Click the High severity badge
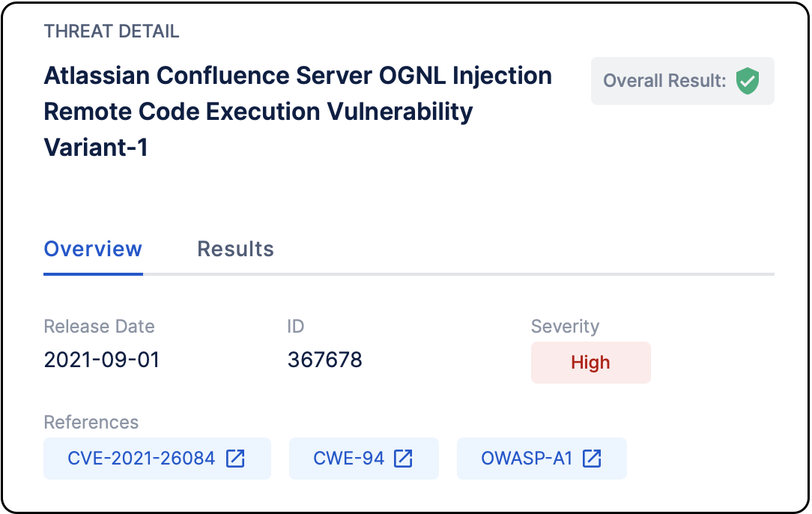 point(591,362)
